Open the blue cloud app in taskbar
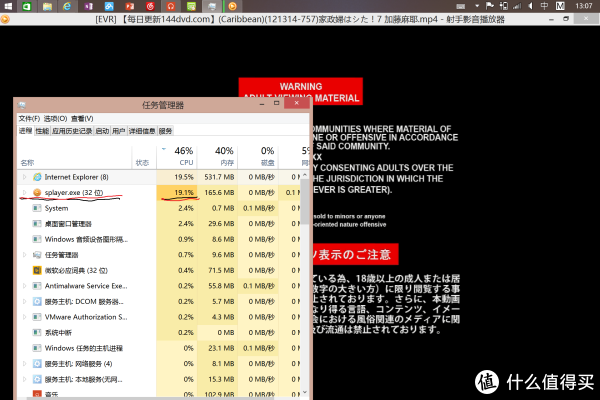This screenshot has width=600, height=400. [x=109, y=6]
